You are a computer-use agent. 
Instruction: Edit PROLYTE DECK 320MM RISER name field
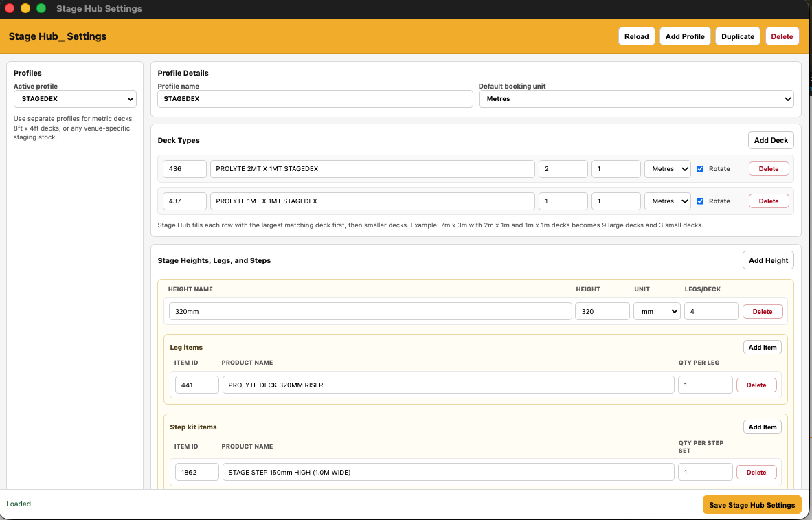coord(448,385)
